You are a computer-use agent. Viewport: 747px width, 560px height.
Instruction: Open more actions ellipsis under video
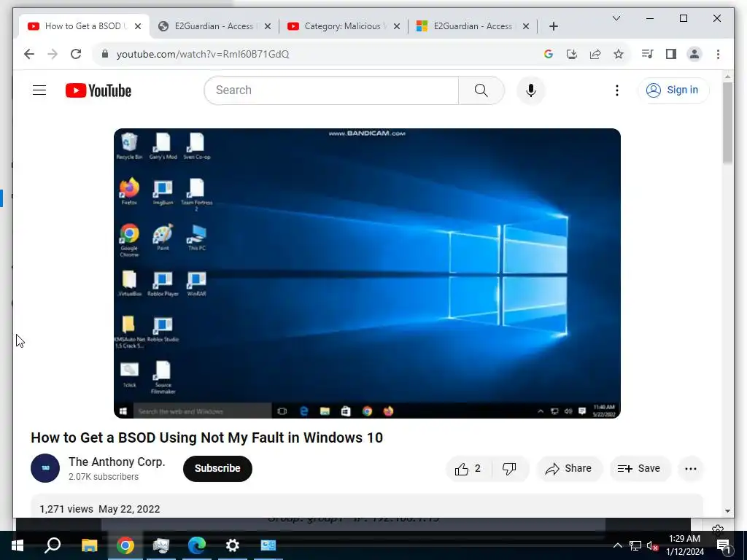690,469
